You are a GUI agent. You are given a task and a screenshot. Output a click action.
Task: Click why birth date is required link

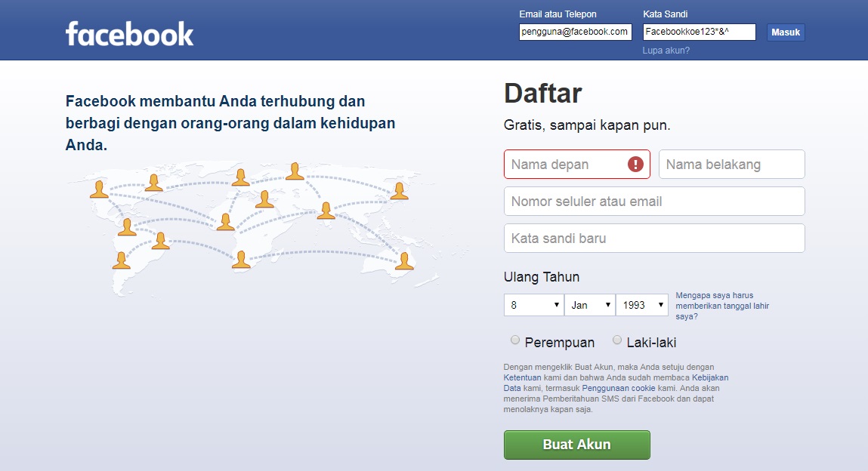pos(721,306)
